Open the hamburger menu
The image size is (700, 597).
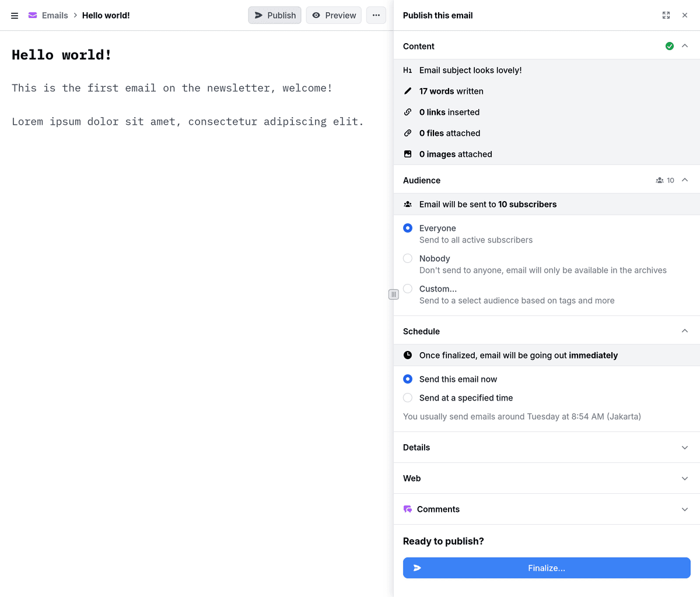(x=14, y=15)
